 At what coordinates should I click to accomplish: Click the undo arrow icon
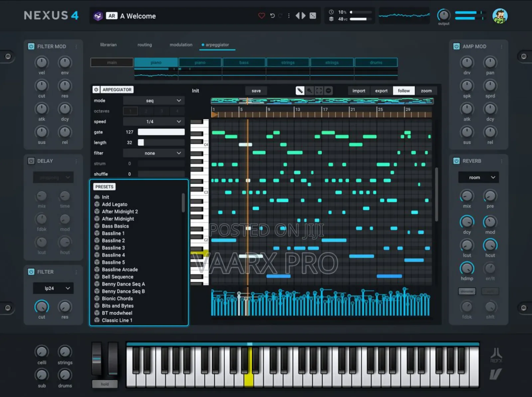click(272, 16)
